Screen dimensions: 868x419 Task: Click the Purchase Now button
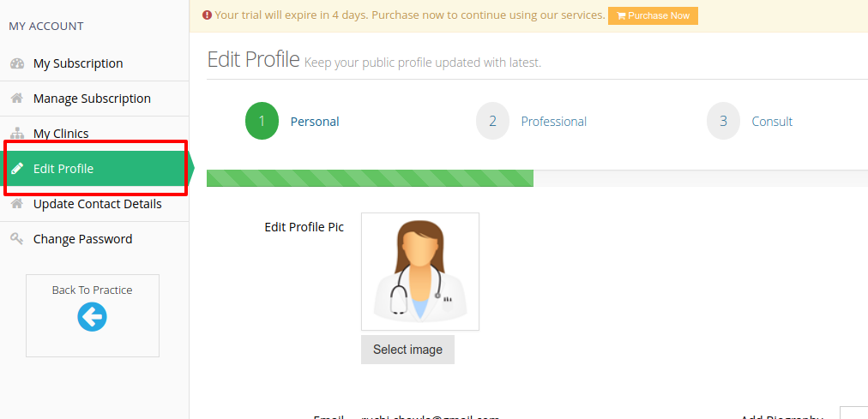(654, 15)
